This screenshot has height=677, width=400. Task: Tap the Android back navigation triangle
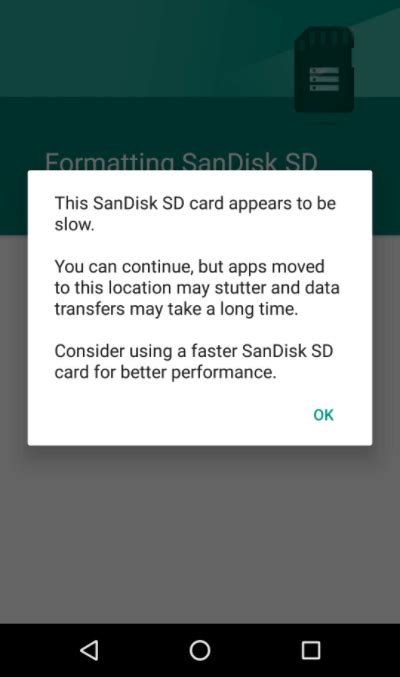point(89,650)
